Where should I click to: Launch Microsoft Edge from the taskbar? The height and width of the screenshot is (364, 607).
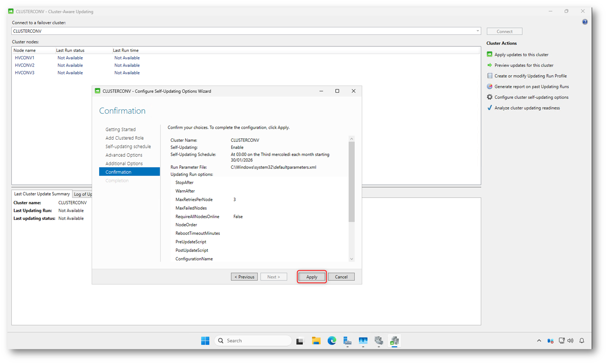point(332,341)
